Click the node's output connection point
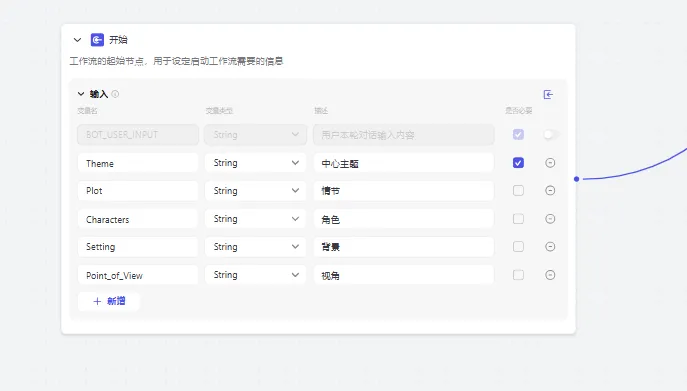 [x=577, y=179]
